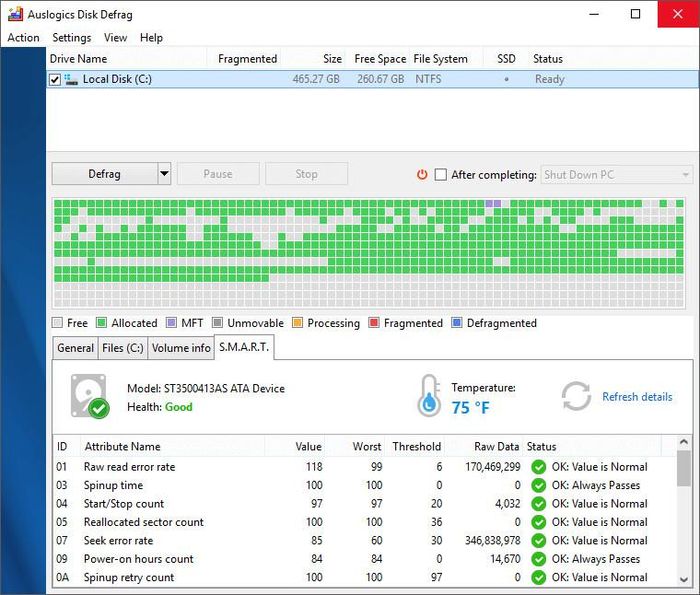Viewport: 700px width, 595px height.
Task: Open the Shut Down PC dropdown
Action: click(617, 175)
